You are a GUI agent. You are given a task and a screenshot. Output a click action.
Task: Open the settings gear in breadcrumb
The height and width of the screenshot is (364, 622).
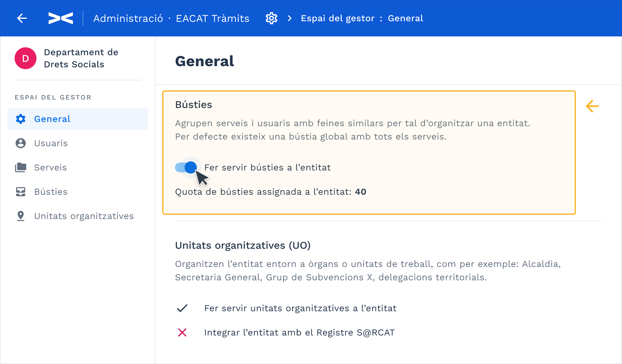point(272,18)
